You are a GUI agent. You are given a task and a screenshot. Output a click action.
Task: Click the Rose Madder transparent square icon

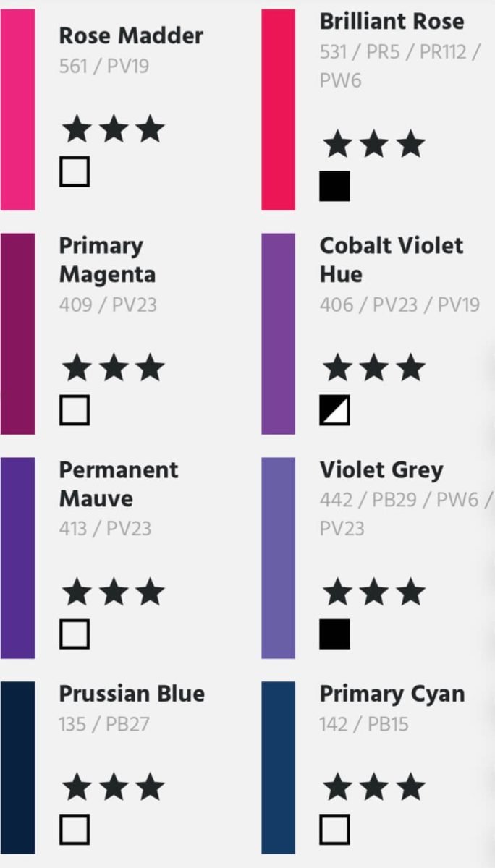click(x=75, y=172)
